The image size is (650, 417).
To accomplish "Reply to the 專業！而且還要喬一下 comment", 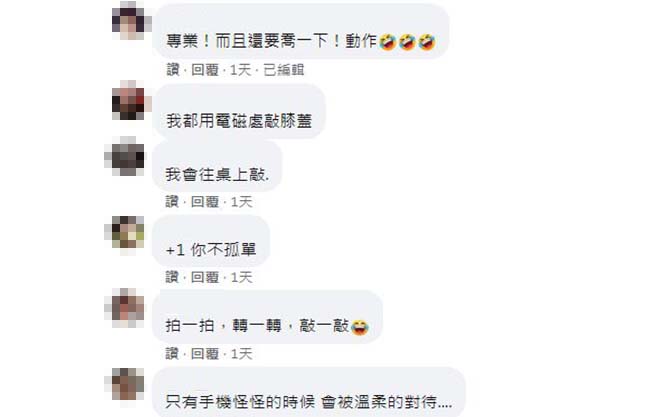I will tap(205, 70).
